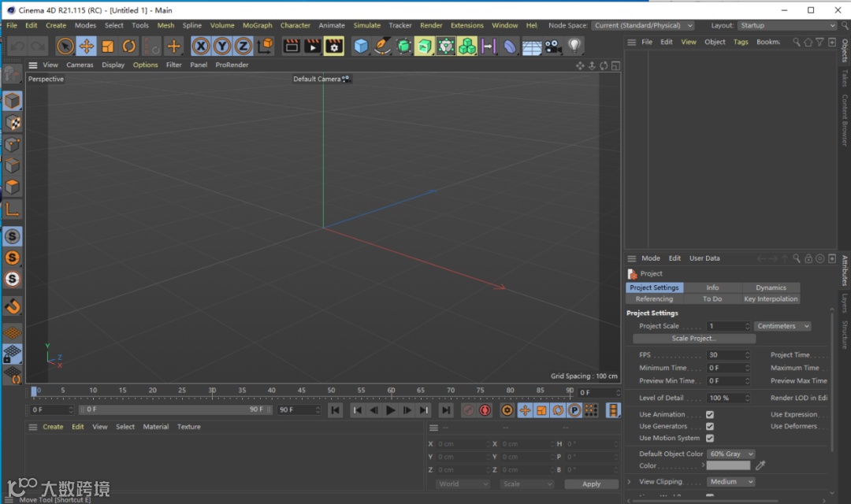Switch to the Dynamics tab
The height and width of the screenshot is (504, 851).
point(771,287)
